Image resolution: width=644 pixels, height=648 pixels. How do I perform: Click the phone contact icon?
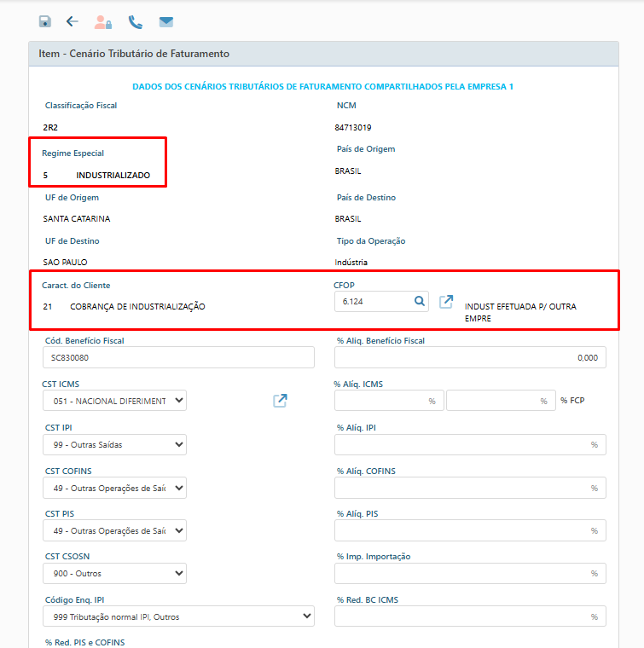[135, 22]
